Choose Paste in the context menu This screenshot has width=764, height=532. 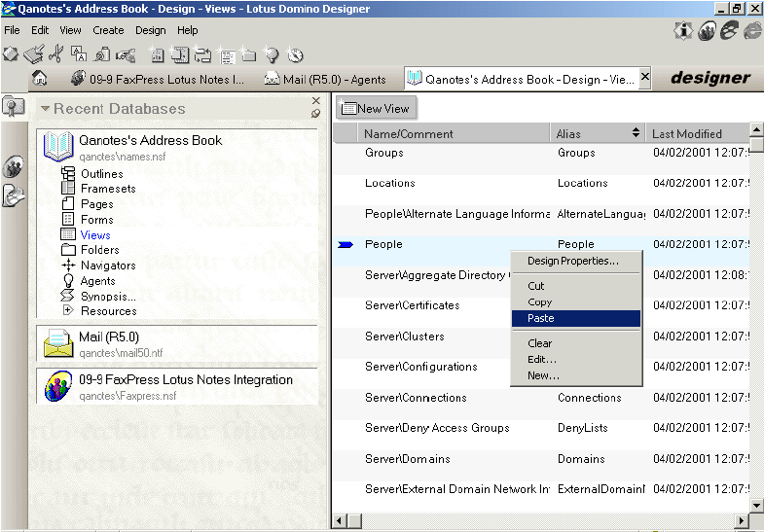(576, 318)
